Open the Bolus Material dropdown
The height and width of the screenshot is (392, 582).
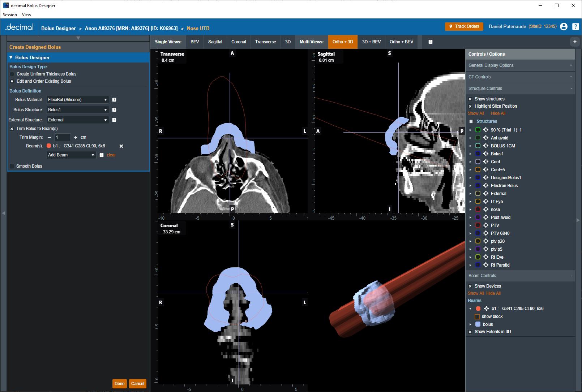(x=78, y=100)
